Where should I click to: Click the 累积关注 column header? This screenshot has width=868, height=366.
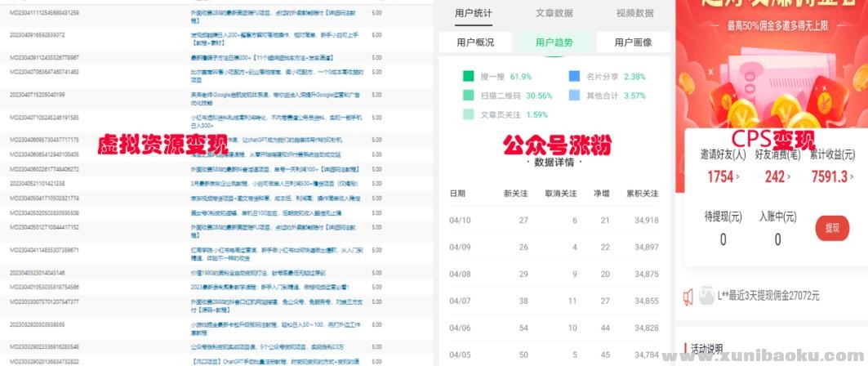(642, 194)
